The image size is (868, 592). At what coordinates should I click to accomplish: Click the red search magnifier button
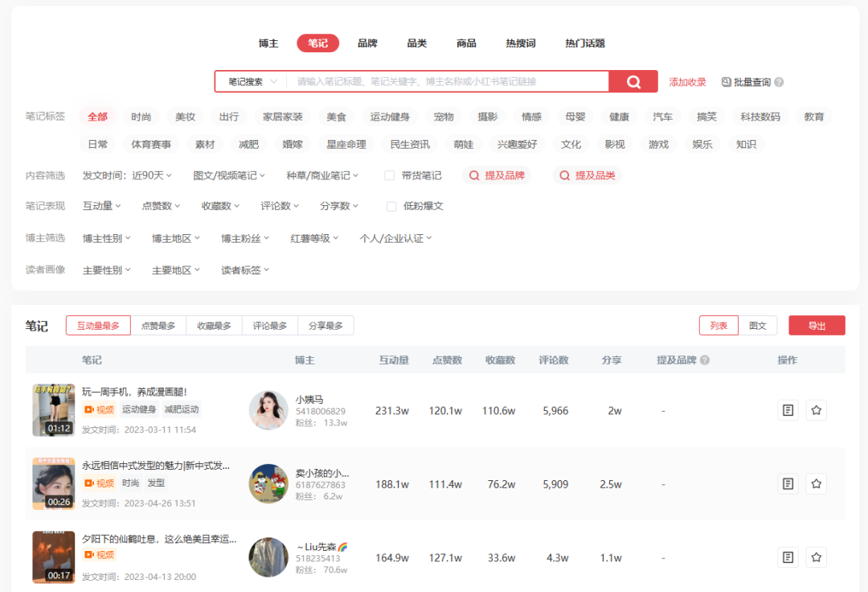633,81
